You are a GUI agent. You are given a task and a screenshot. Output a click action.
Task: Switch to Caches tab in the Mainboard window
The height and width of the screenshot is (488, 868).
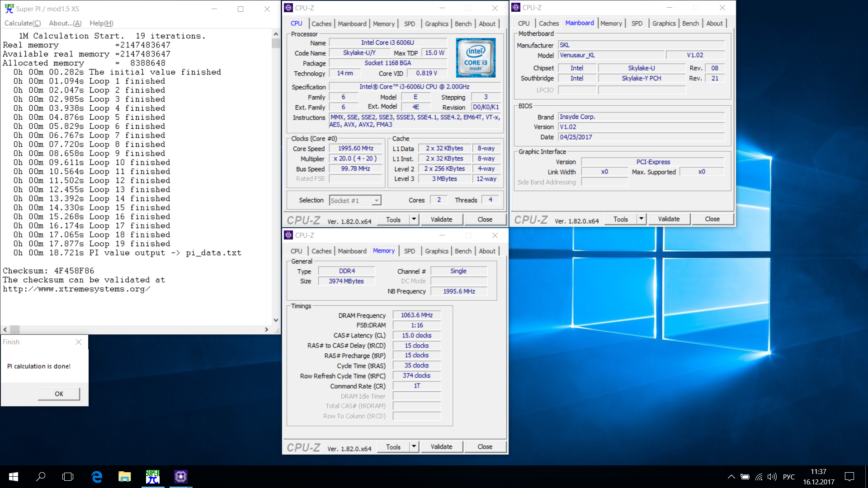[549, 23]
